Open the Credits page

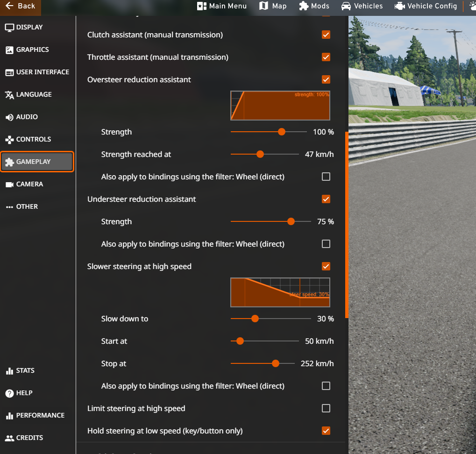[37, 438]
